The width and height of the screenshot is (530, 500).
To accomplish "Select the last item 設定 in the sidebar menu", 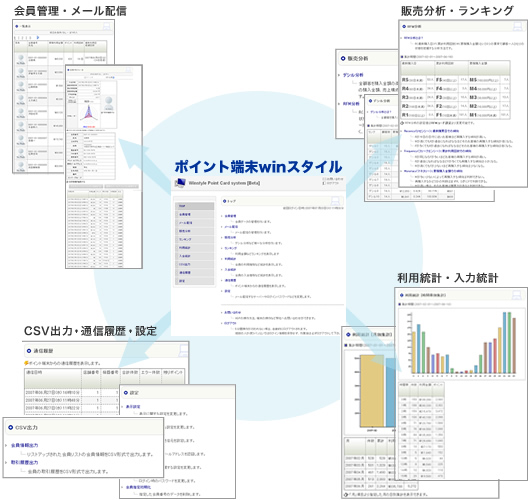I will pyautogui.click(x=194, y=281).
